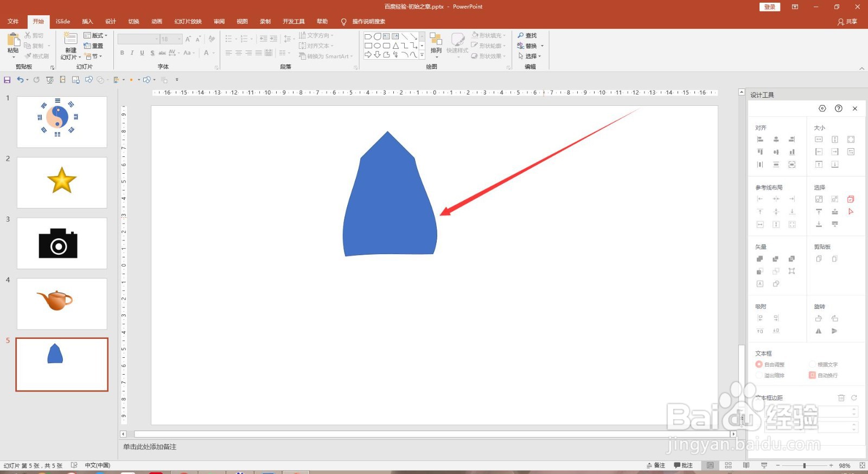Rotate right in the 旋转 section
This screenshot has width=868, height=474.
point(834,318)
